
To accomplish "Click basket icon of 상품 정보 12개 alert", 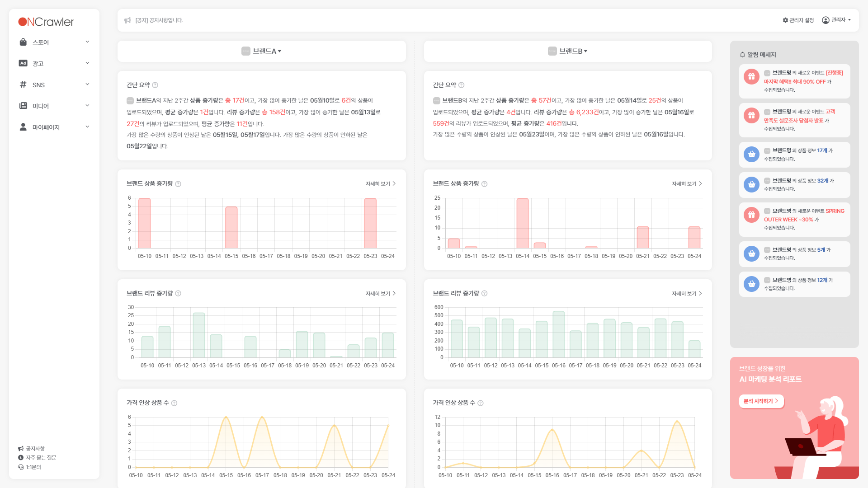I will point(751,284).
